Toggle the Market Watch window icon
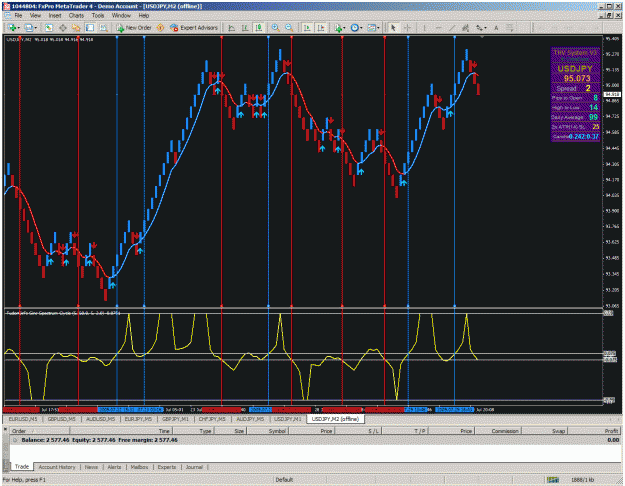Screen dimensions: 625x486 click(x=49, y=28)
